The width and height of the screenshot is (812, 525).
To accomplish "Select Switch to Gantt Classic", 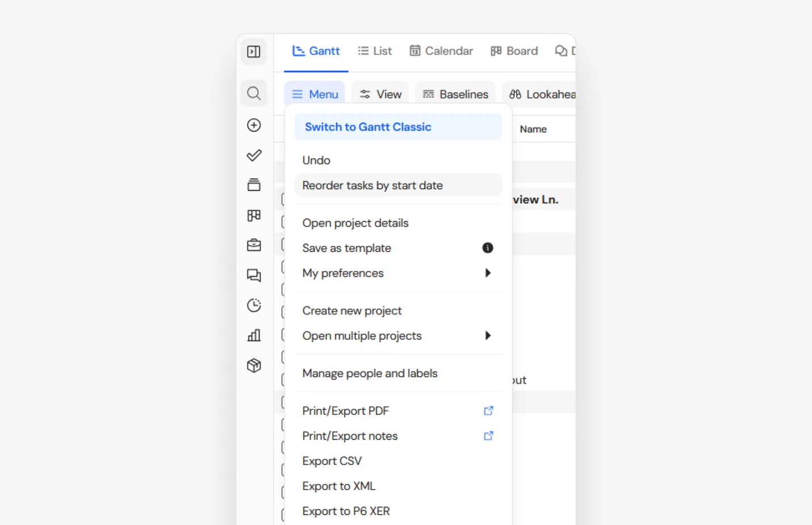I will [x=398, y=127].
